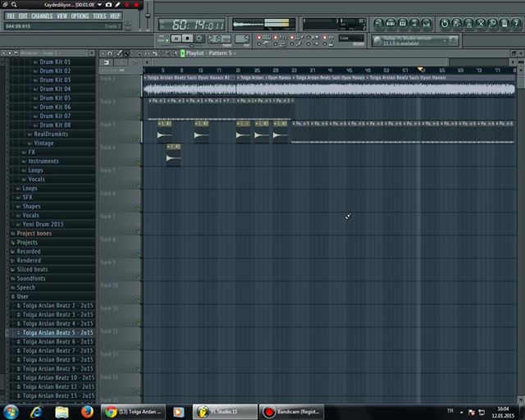Screen dimensions: 525x420
Task: Select the Playlist playback speaker tool
Action: (x=175, y=53)
